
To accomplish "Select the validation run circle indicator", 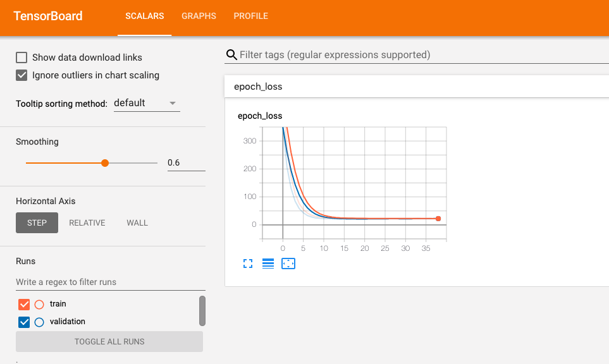I will (x=39, y=322).
